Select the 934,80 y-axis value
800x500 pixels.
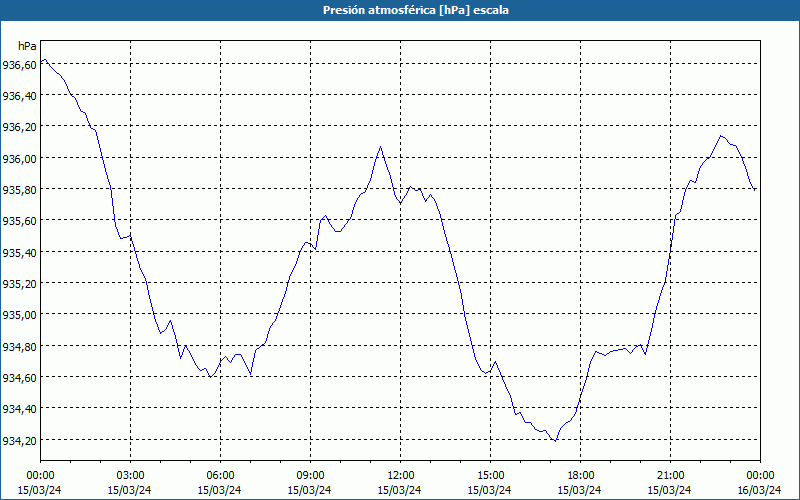coord(19,346)
